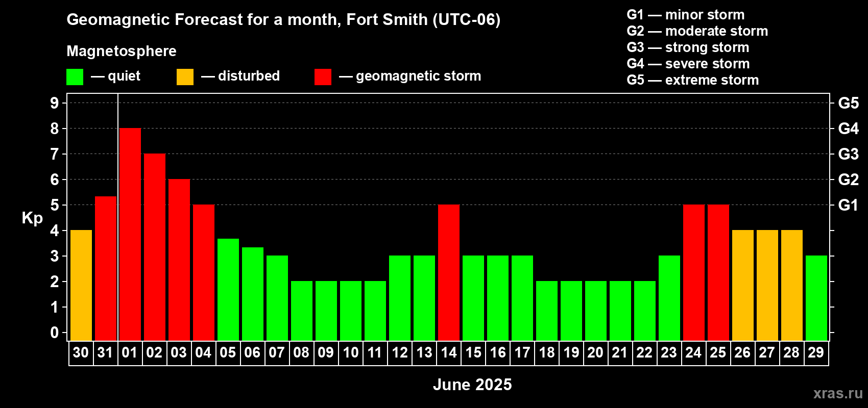Select the green bar for June 05
The height and width of the screenshot is (408, 868).
(228, 290)
